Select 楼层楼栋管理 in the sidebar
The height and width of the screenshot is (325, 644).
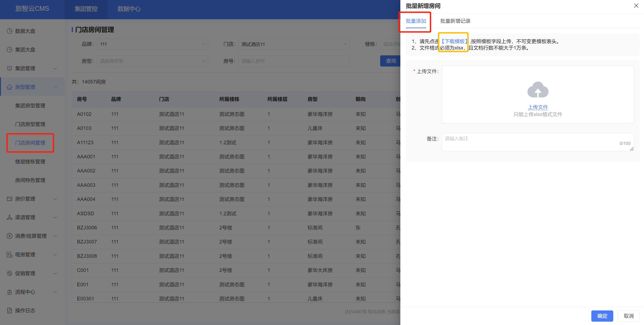pos(30,162)
